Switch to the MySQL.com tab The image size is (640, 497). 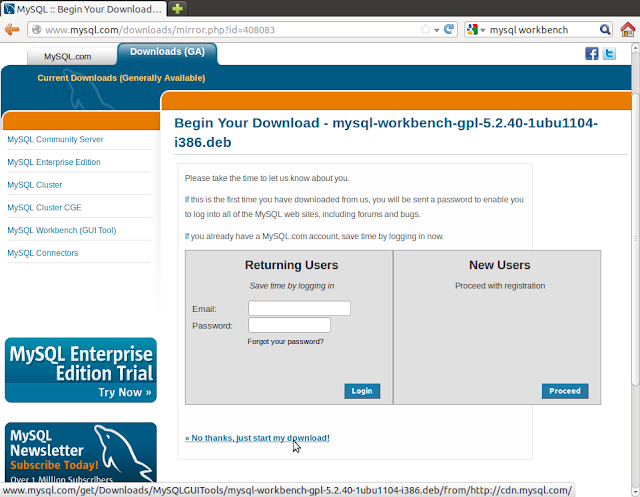(68, 56)
